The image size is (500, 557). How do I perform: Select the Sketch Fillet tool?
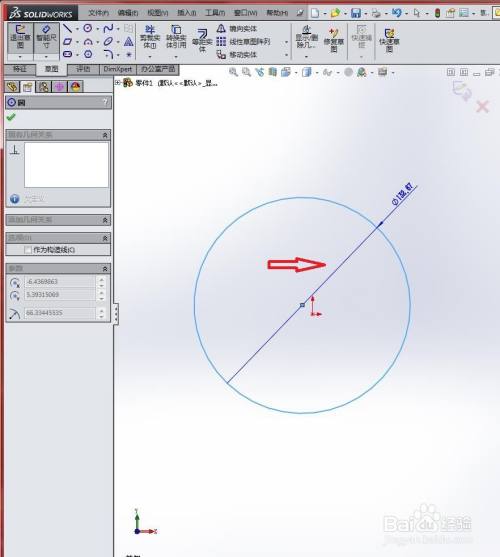click(x=108, y=54)
